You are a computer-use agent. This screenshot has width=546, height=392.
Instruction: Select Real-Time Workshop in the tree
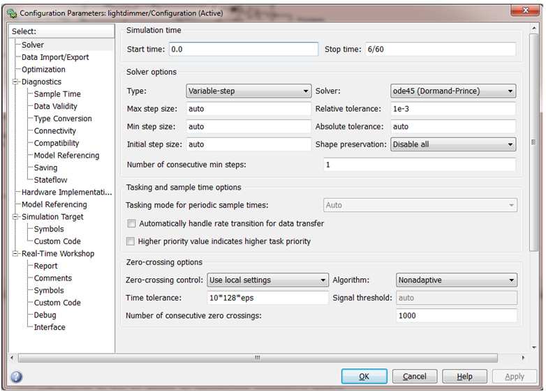(x=58, y=254)
